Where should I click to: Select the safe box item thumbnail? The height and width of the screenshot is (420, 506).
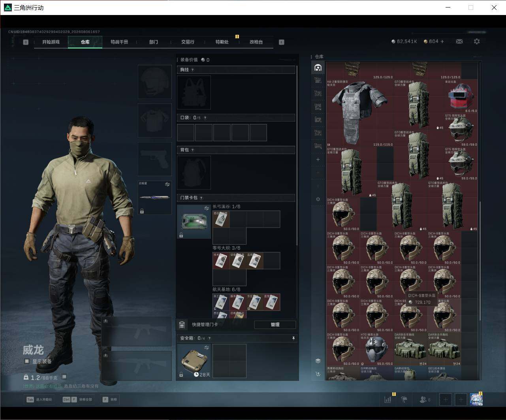coord(194,361)
